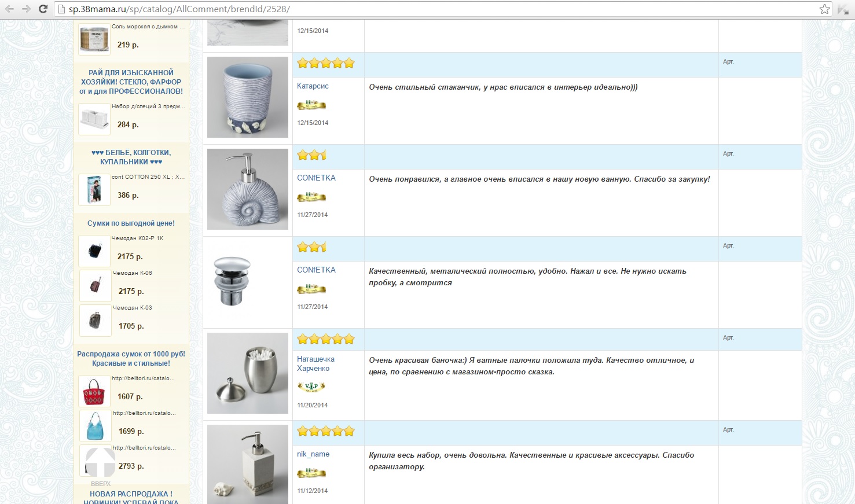Viewport: 855px width, 504px height.
Task: Open the steel cotton swab jar image
Action: coord(248,373)
